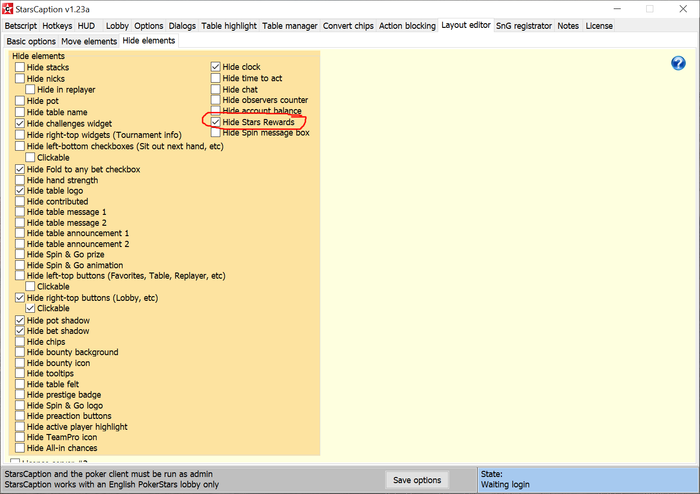The width and height of the screenshot is (700, 494).
Task: Switch to Dialogs tab
Action: [x=182, y=26]
